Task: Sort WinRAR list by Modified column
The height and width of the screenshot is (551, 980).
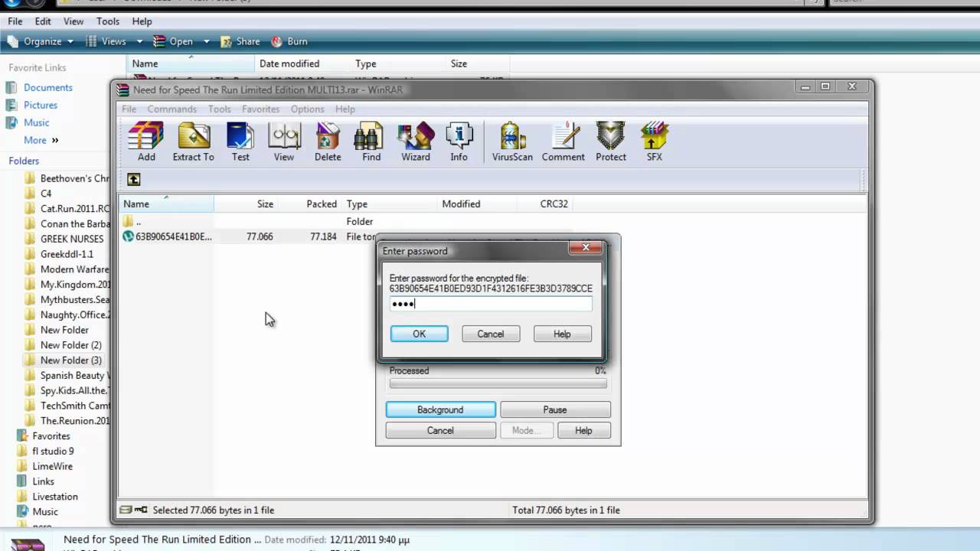Action: 477,204
